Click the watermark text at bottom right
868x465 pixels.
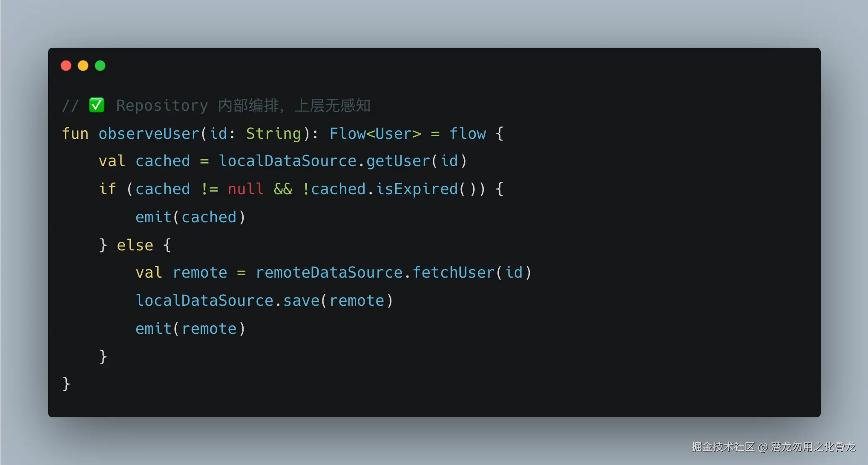pos(773,447)
